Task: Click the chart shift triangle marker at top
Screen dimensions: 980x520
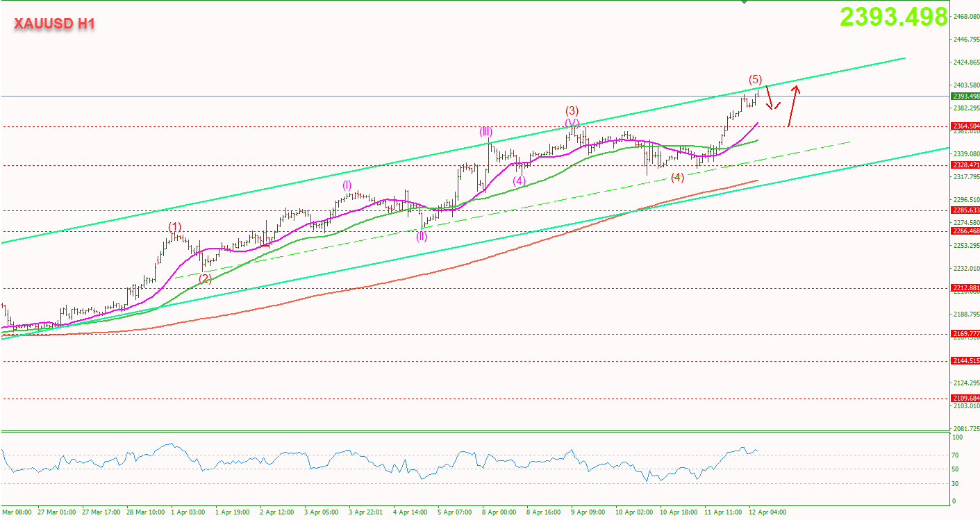Action: pyautogui.click(x=744, y=3)
